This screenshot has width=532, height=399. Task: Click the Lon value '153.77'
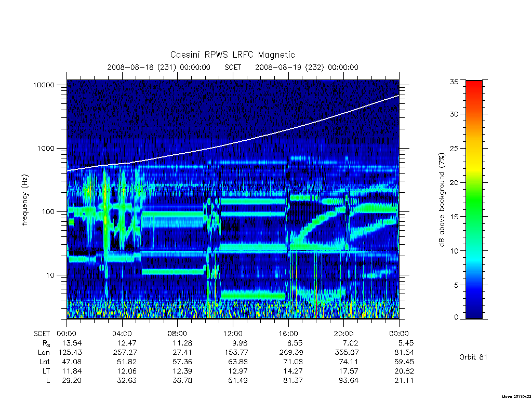(236, 353)
